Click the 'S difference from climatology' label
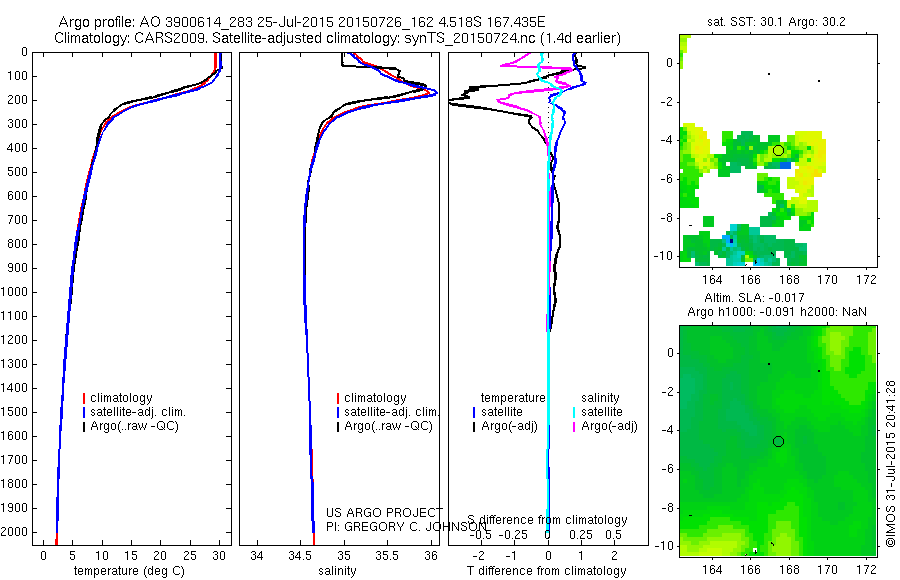The image size is (900, 580). 548,520
